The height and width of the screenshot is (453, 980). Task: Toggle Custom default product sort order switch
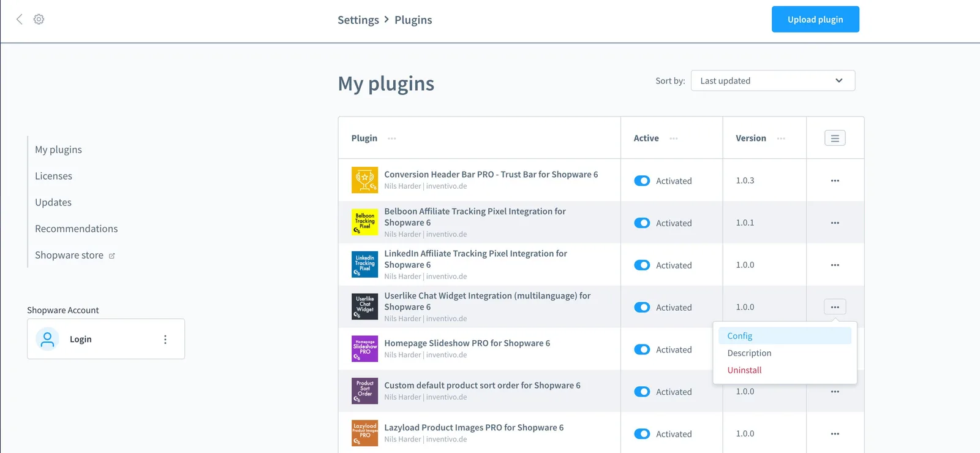click(642, 392)
